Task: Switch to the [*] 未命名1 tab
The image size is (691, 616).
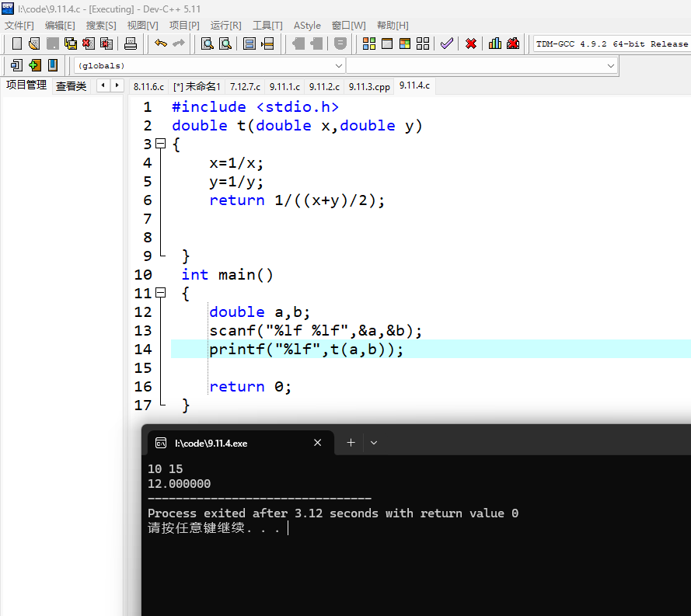Action: (x=197, y=87)
